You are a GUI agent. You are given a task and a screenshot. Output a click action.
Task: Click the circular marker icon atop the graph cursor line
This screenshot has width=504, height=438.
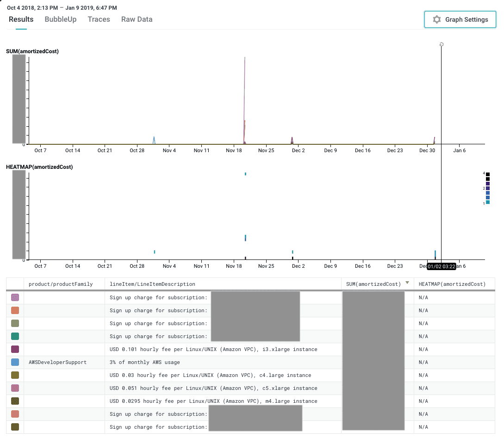[x=442, y=45]
